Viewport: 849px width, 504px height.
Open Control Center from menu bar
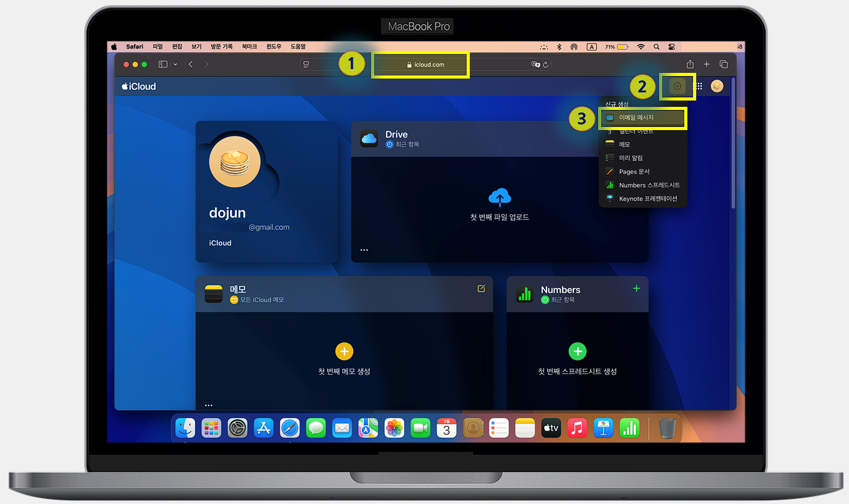point(672,47)
